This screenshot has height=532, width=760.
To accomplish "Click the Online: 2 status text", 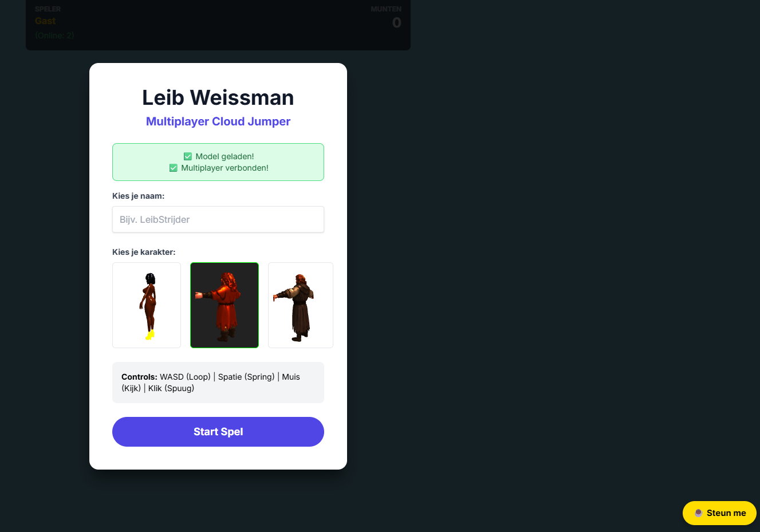I will [54, 36].
